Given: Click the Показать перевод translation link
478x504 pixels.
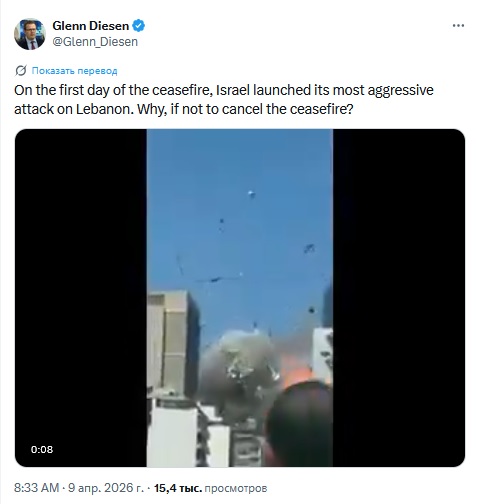Looking at the screenshot, I should pyautogui.click(x=74, y=71).
